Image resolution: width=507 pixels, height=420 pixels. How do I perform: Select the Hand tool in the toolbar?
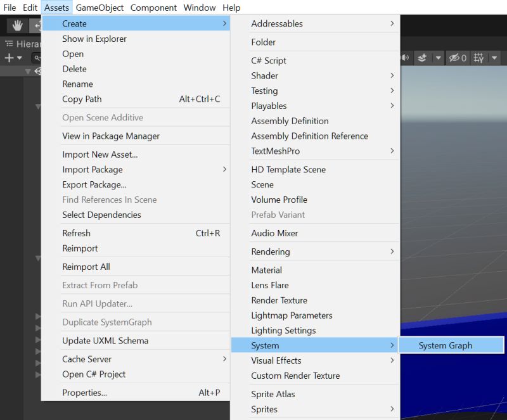tap(18, 26)
